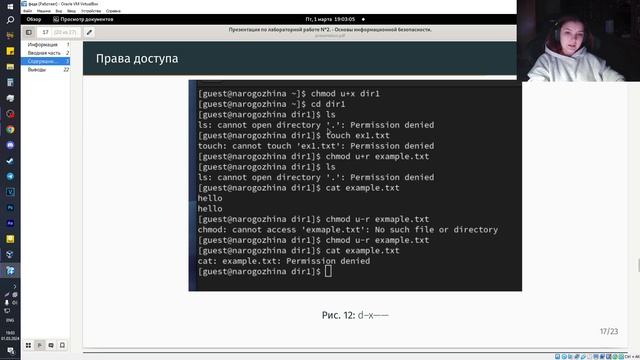The height and width of the screenshot is (360, 640).
Task: Click the VirtualBox network status indicator
Action: pos(577,357)
